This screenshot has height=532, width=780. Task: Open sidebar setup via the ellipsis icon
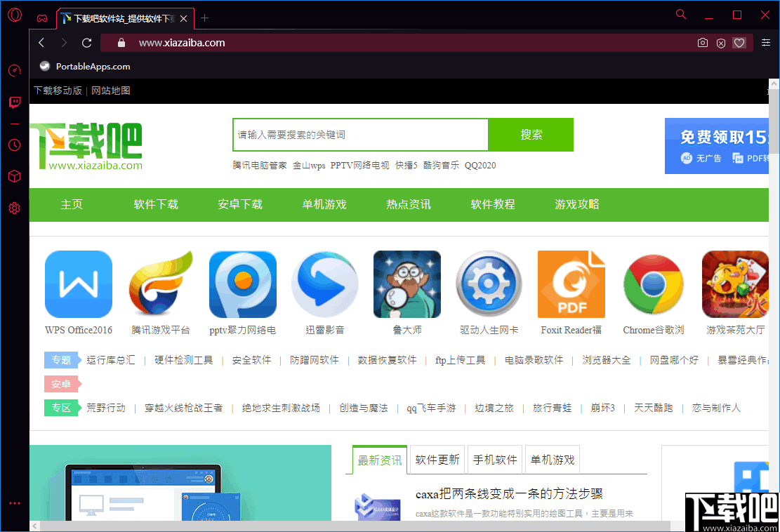coord(14,503)
